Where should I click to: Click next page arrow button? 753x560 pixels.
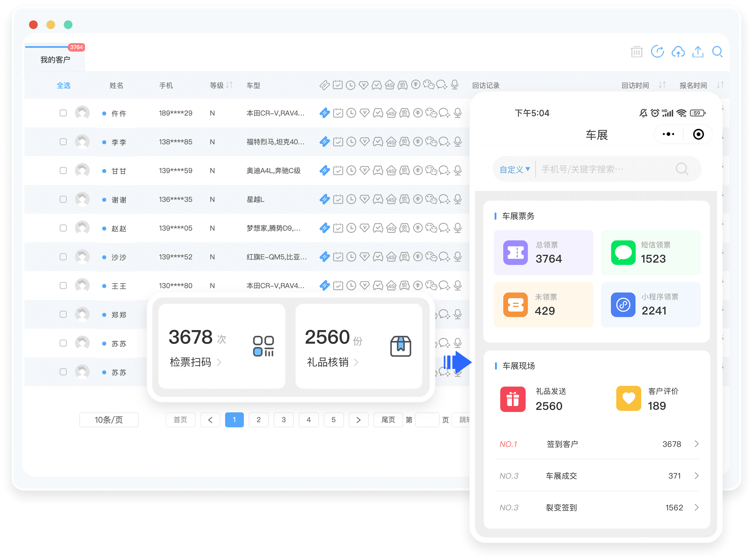coord(359,420)
